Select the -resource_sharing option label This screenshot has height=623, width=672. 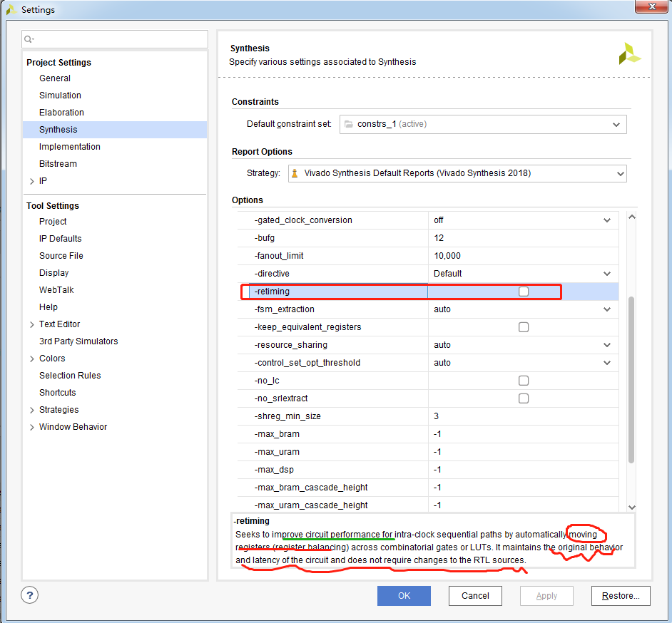[x=290, y=345]
